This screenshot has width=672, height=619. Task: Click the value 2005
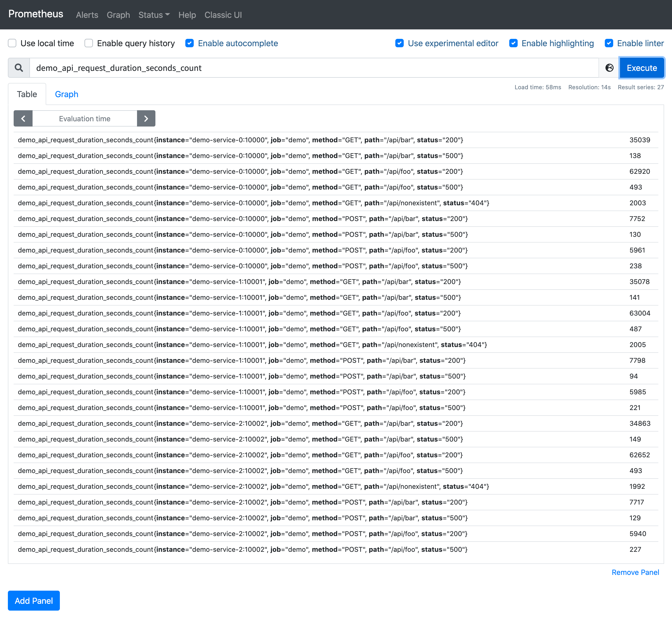(638, 345)
